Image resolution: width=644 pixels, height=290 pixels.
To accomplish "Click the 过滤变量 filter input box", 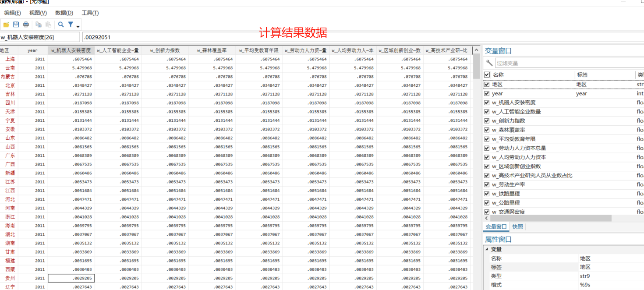I will pos(570,63).
